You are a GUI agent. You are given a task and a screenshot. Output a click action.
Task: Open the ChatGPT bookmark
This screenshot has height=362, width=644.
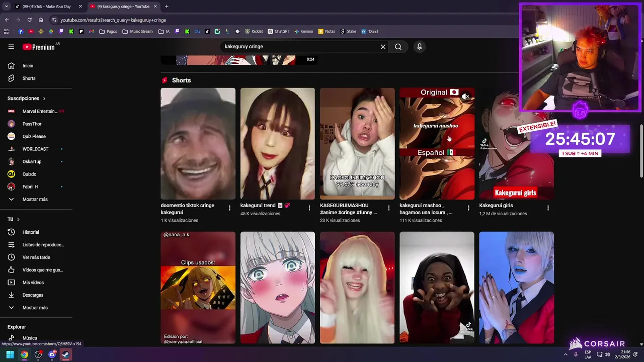pos(279,31)
